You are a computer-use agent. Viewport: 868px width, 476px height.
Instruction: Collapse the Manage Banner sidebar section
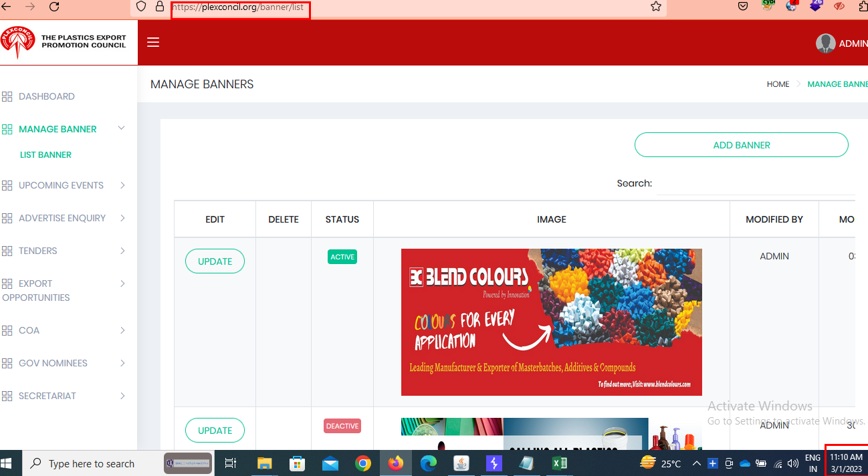pos(121,128)
